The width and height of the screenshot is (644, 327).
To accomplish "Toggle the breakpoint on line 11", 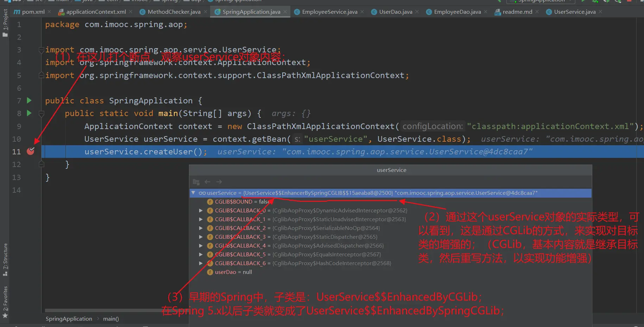I will [31, 151].
